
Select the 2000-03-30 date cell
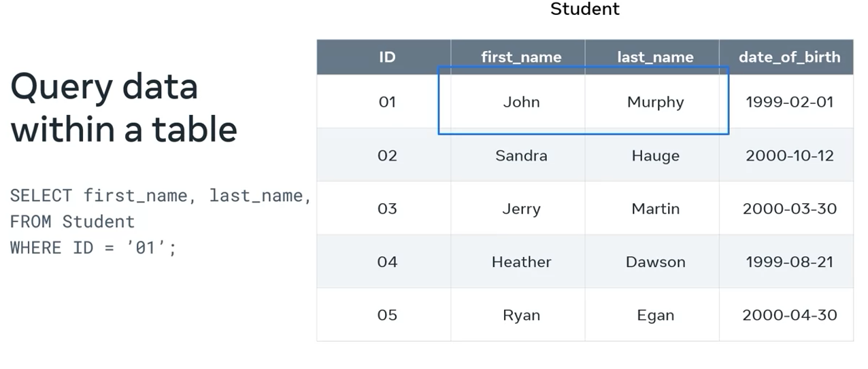point(789,208)
